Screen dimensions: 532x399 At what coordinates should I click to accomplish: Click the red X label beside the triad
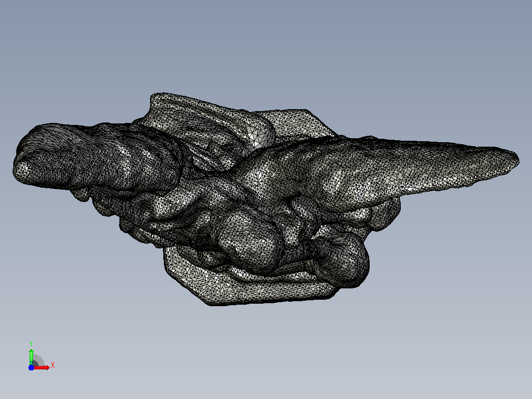pyautogui.click(x=53, y=365)
